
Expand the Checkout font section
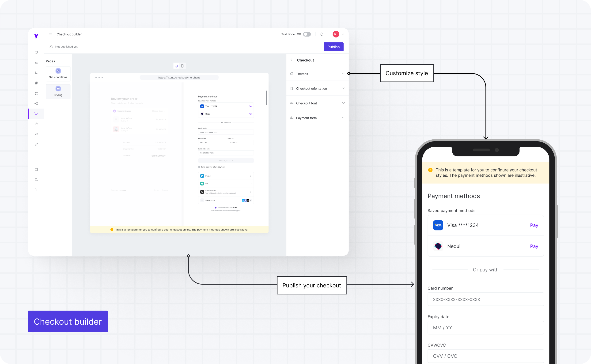click(317, 103)
